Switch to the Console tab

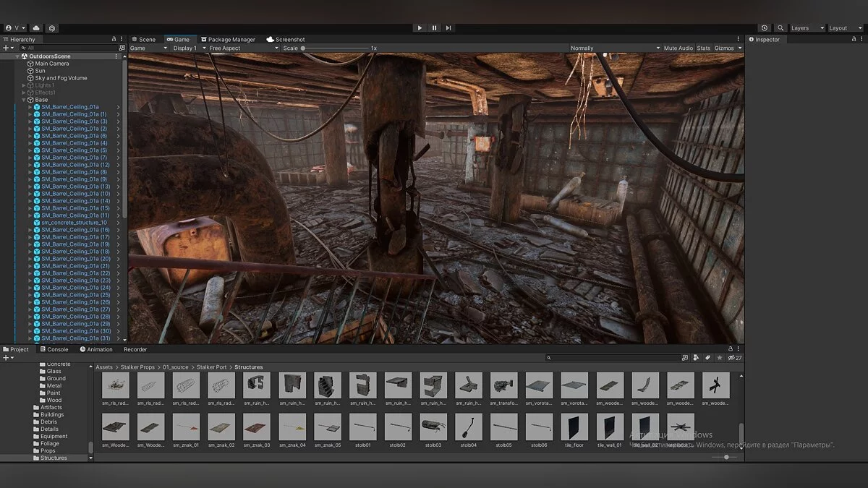click(54, 349)
